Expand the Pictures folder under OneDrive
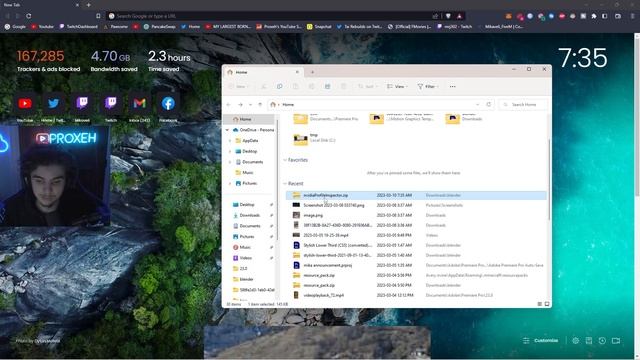 [x=230, y=183]
